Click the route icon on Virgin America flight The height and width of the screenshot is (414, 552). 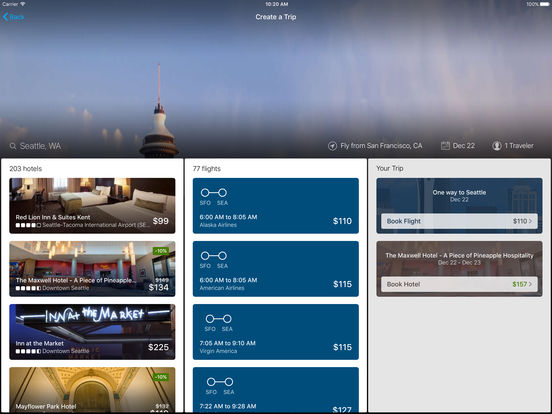click(x=219, y=319)
